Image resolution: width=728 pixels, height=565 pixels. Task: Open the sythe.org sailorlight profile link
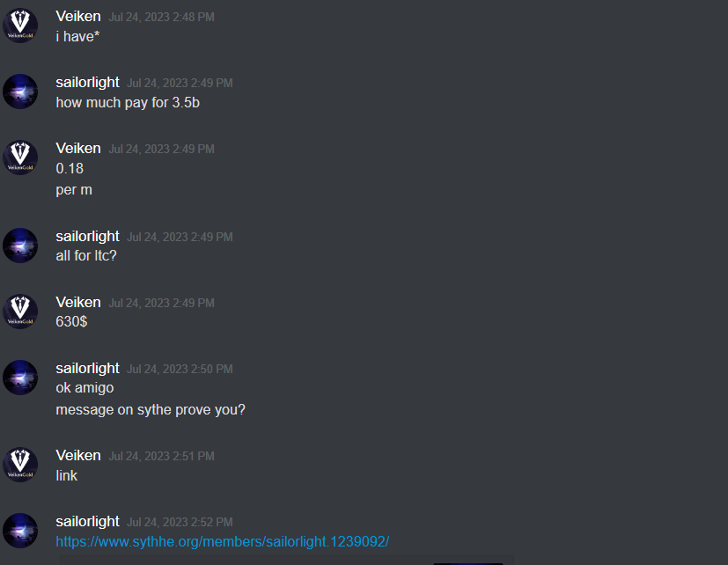223,542
